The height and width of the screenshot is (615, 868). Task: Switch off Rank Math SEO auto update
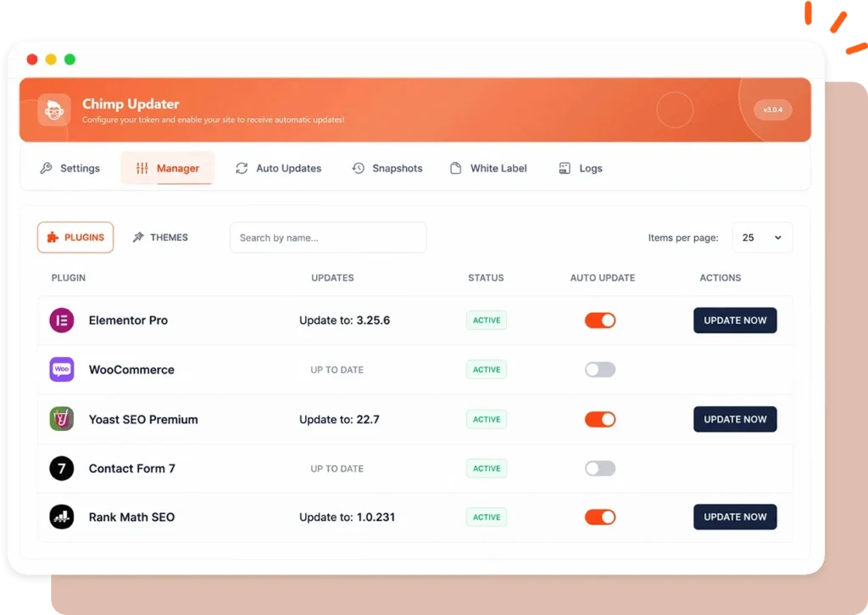pyautogui.click(x=600, y=517)
